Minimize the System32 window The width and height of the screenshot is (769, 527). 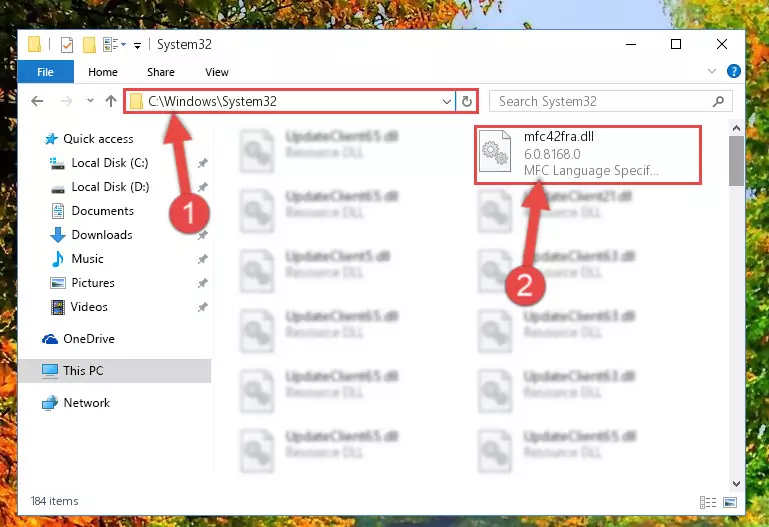[x=631, y=45]
